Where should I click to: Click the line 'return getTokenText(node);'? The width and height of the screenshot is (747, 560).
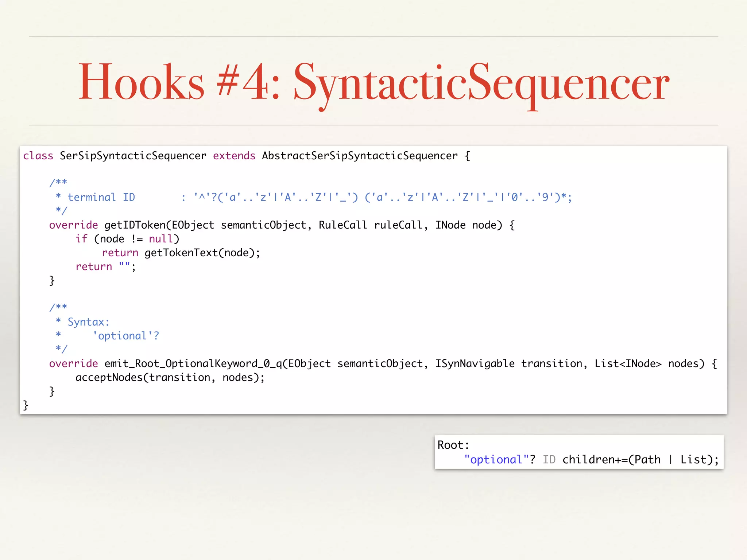tap(181, 253)
